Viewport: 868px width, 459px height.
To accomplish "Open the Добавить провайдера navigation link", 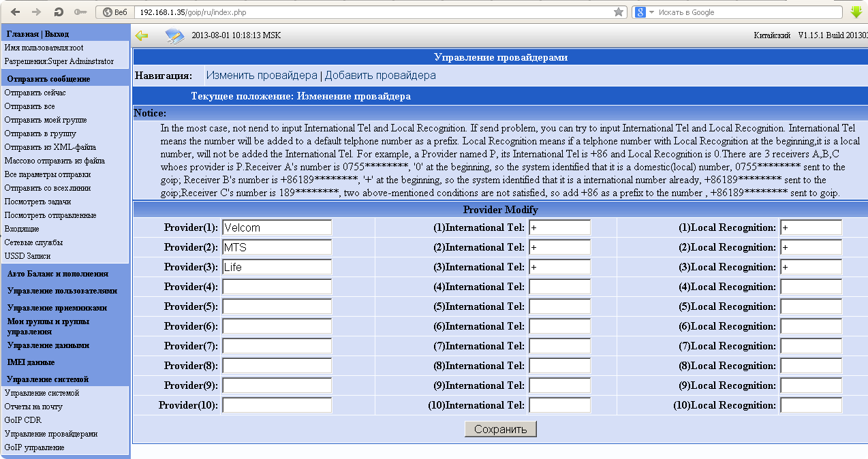I will (380, 76).
